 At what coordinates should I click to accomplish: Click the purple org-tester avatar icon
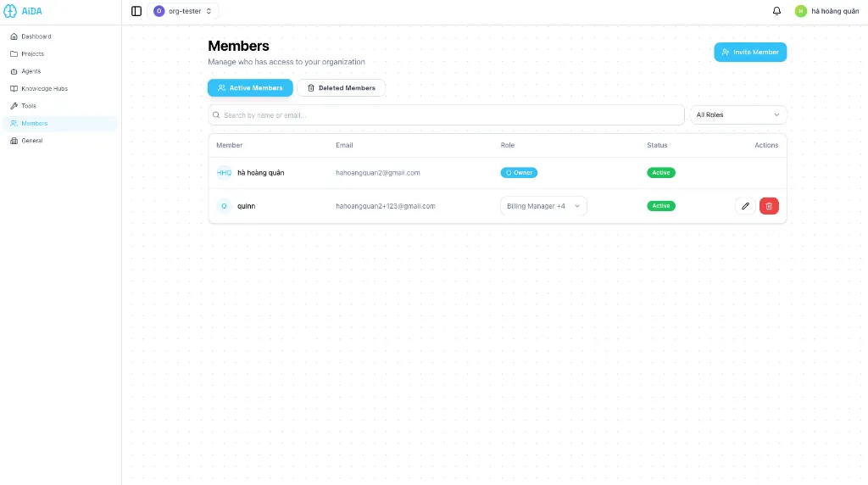point(159,11)
